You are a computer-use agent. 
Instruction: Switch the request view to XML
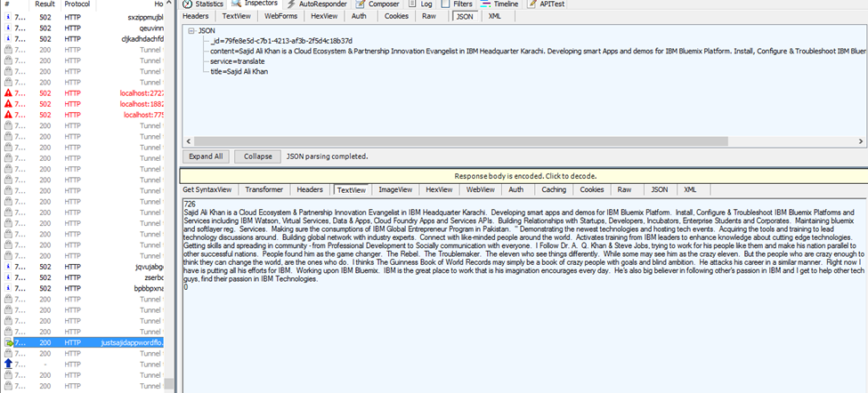[x=495, y=16]
